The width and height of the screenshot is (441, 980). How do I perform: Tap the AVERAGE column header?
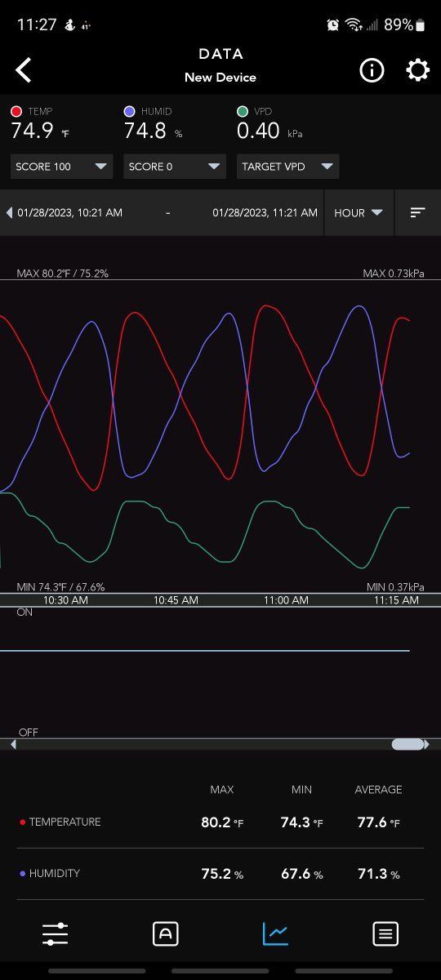point(378,790)
